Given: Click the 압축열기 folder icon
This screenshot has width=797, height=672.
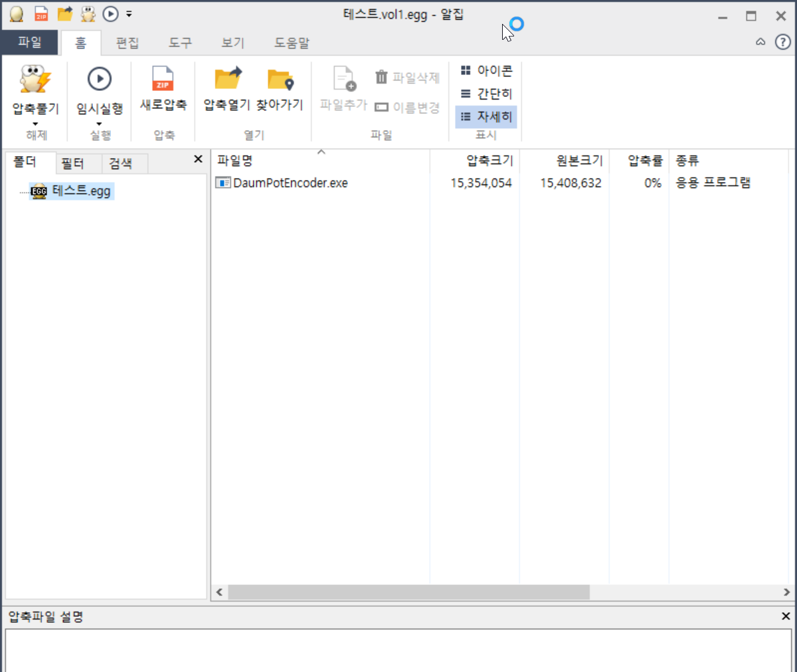Looking at the screenshot, I should pyautogui.click(x=227, y=78).
